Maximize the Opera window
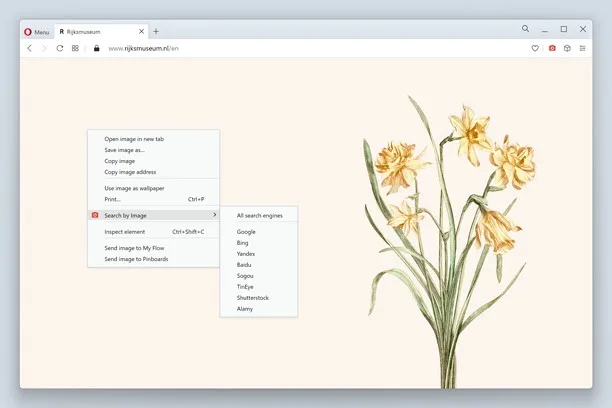 point(564,29)
